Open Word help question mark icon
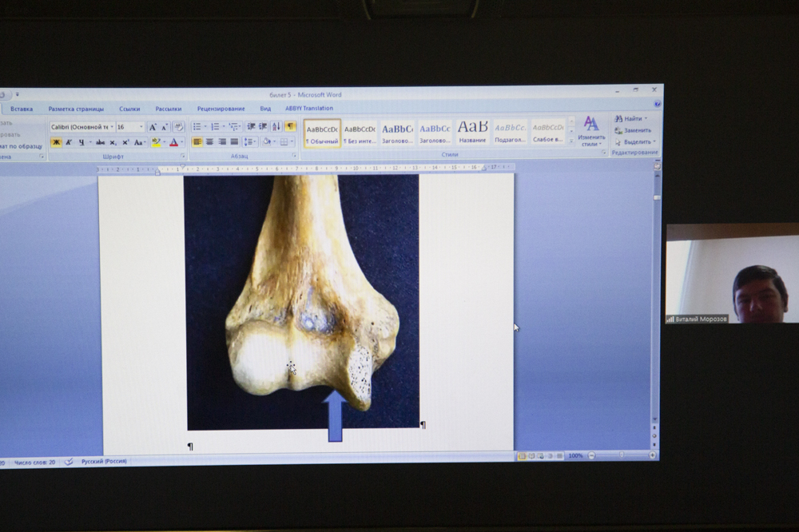 [657, 104]
